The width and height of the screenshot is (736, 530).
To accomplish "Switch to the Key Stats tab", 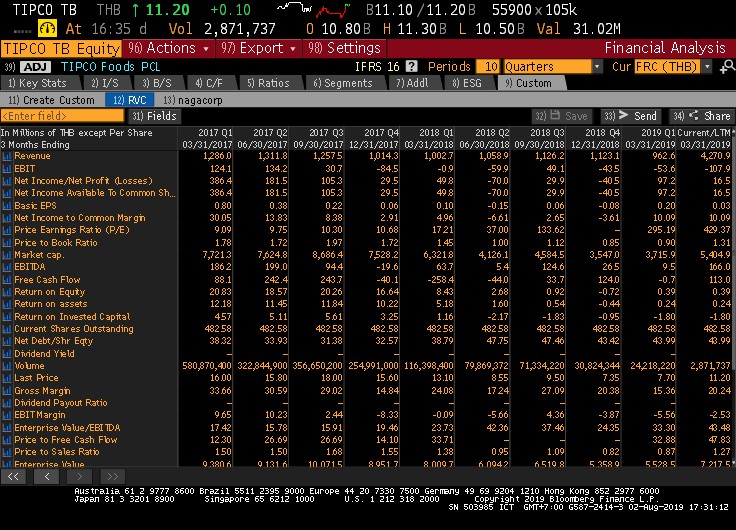I will pyautogui.click(x=38, y=84).
